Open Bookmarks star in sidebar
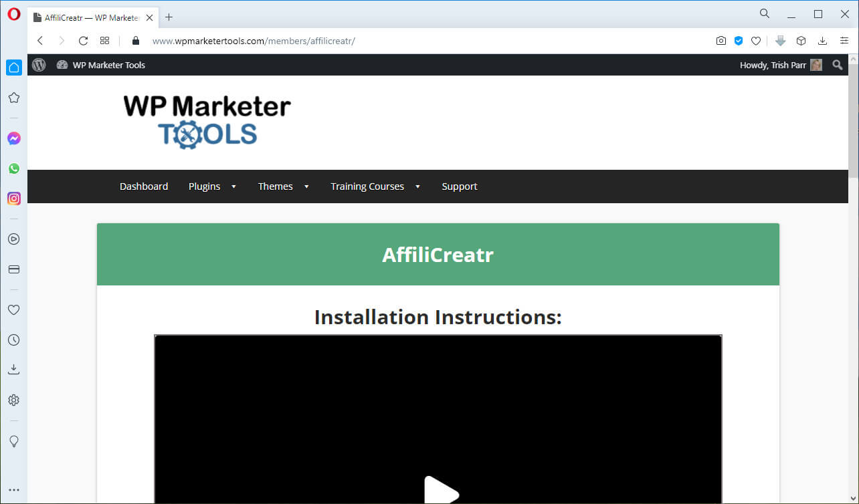859x504 pixels. [13, 98]
